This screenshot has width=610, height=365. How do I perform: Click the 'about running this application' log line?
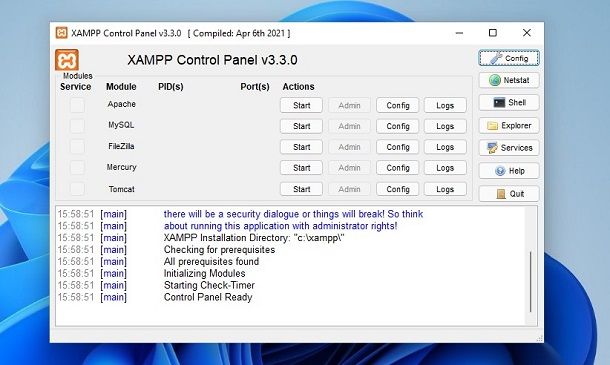280,226
